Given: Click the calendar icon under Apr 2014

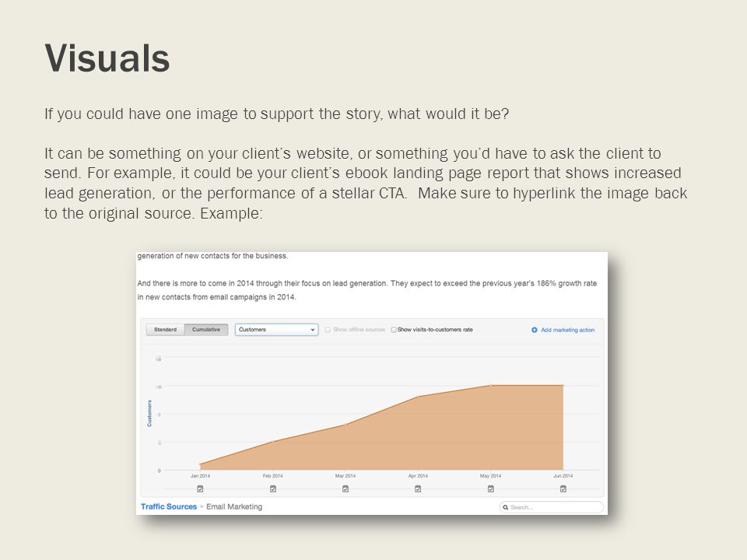Looking at the screenshot, I should [418, 488].
